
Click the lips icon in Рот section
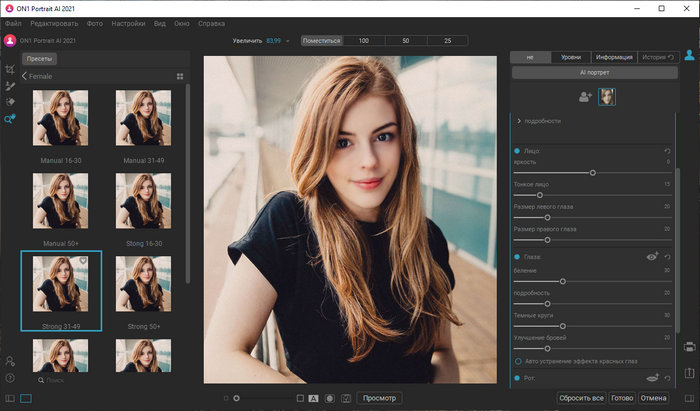coord(651,378)
